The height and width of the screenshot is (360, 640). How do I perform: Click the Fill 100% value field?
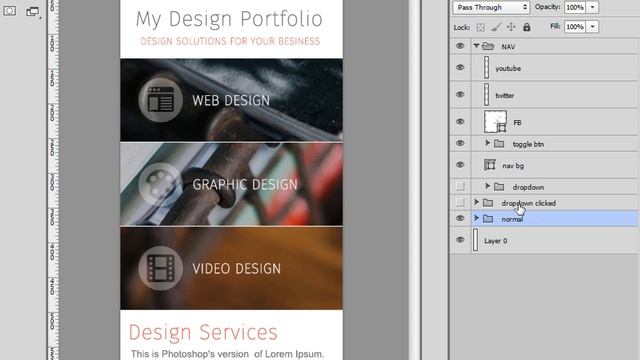coord(576,27)
